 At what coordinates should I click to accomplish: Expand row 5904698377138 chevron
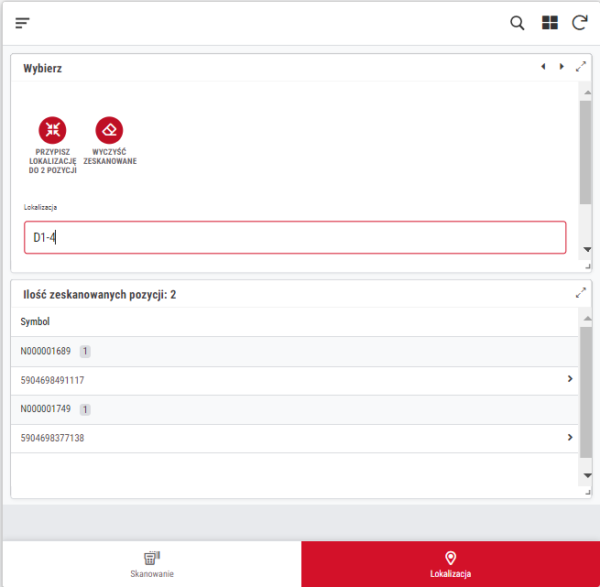570,437
